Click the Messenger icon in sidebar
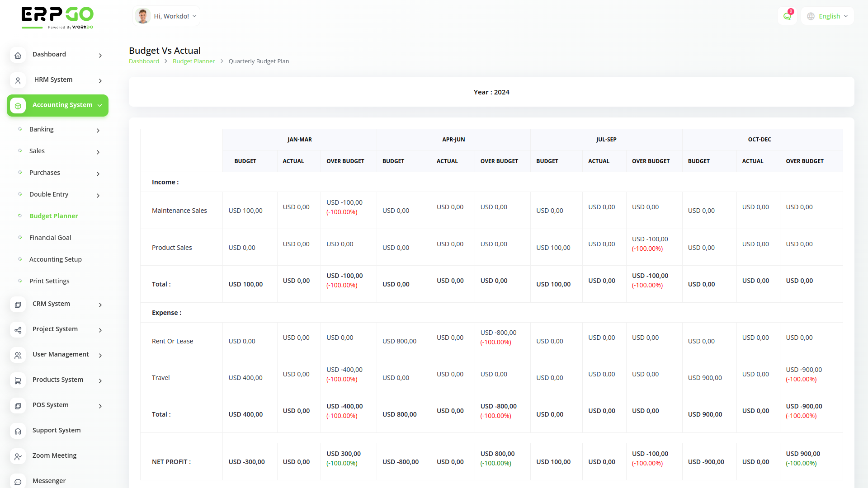 [18, 482]
